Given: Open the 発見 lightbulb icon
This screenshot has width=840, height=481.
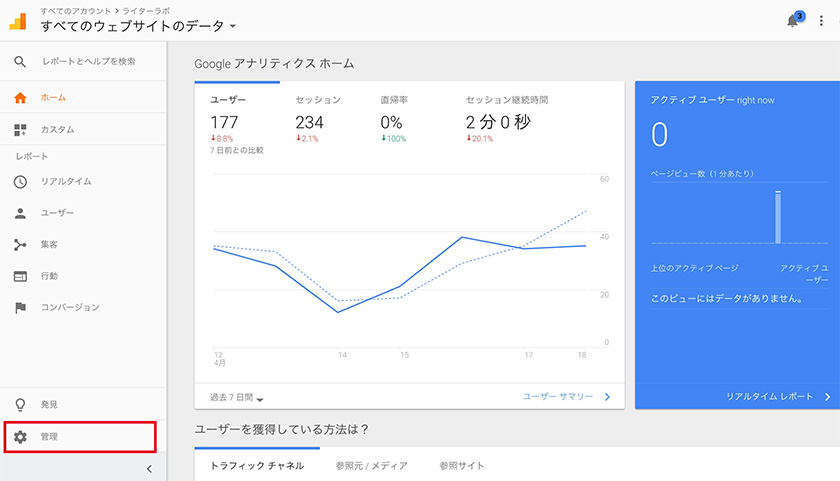Looking at the screenshot, I should [x=20, y=404].
